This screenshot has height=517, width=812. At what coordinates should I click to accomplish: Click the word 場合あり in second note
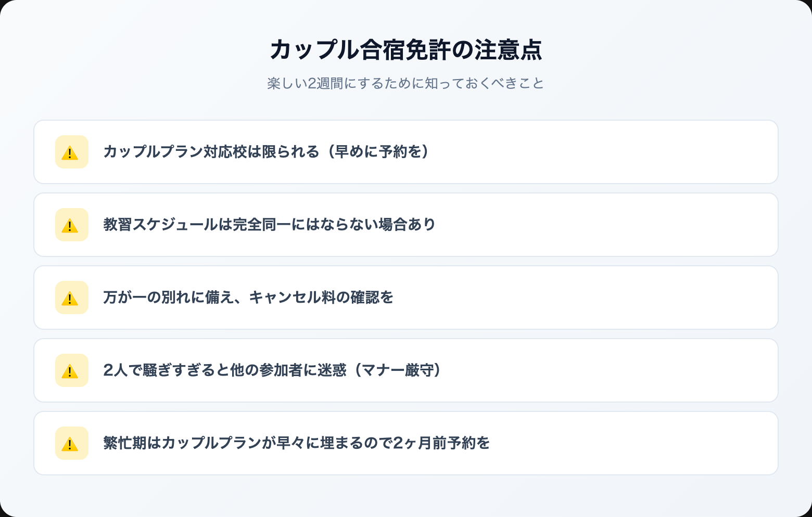[x=407, y=225]
